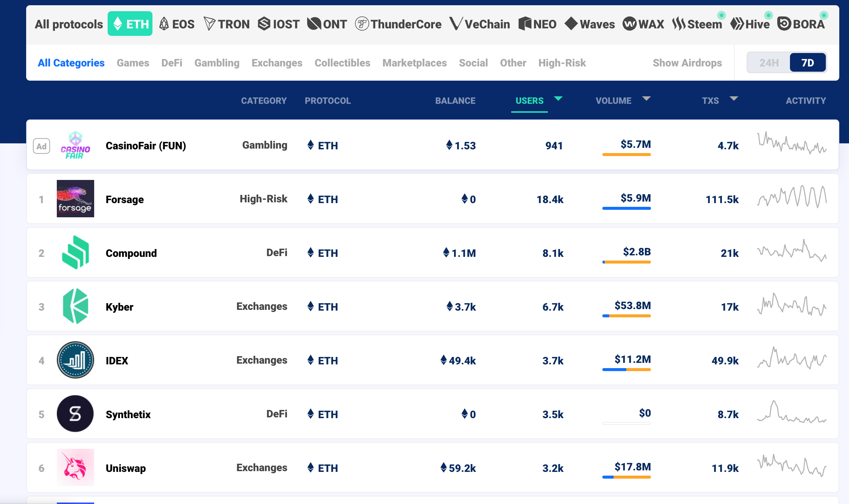Click Forsage activity sparkline chart
Image resolution: width=849 pixels, height=504 pixels.
(792, 196)
